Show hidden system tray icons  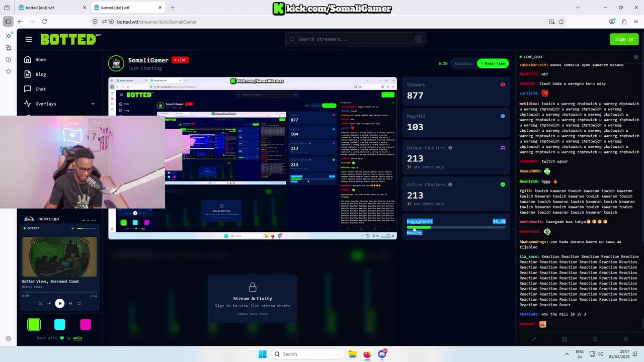(x=567, y=354)
